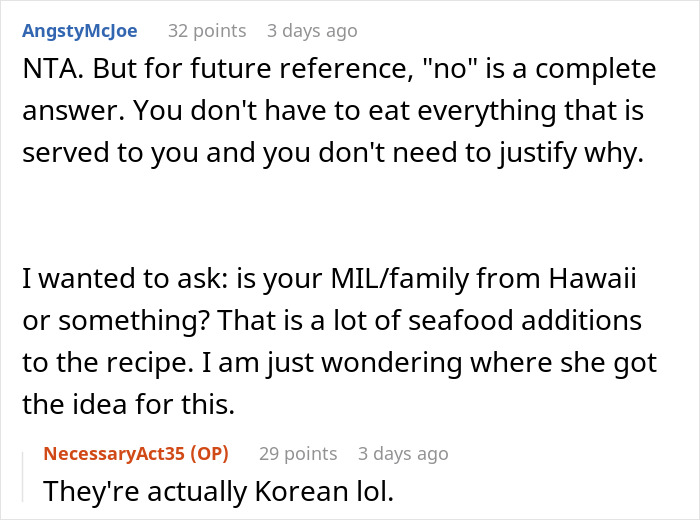Click the "29 points" score label
Screen dimensions: 700x520
coord(298,454)
